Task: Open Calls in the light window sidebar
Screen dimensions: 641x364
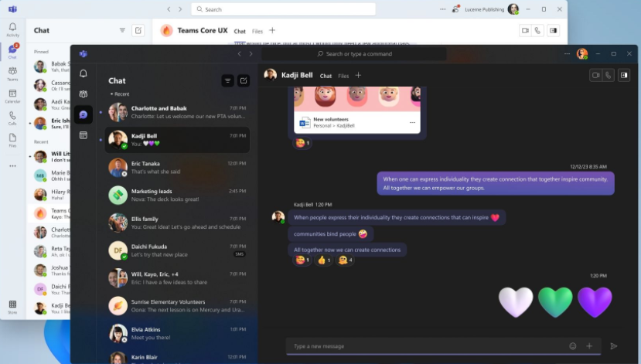Action: click(x=12, y=117)
